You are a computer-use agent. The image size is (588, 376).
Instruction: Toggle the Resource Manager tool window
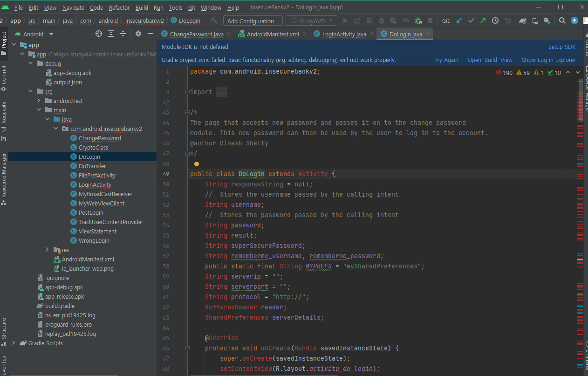(4, 179)
